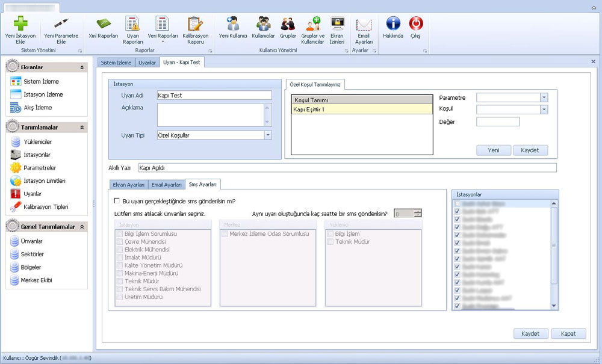602x364 pixels.
Task: Enable the 'sms gönderilsin mi?' checkbox
Action: tap(117, 201)
